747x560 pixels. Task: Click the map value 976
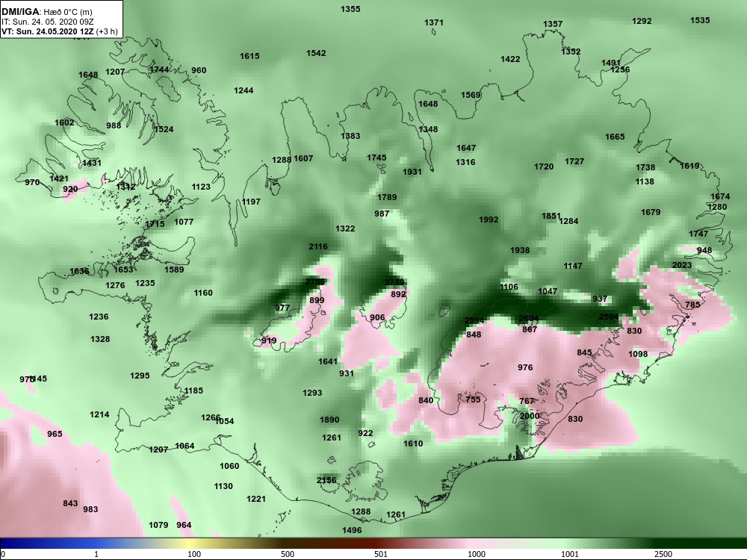(x=525, y=367)
